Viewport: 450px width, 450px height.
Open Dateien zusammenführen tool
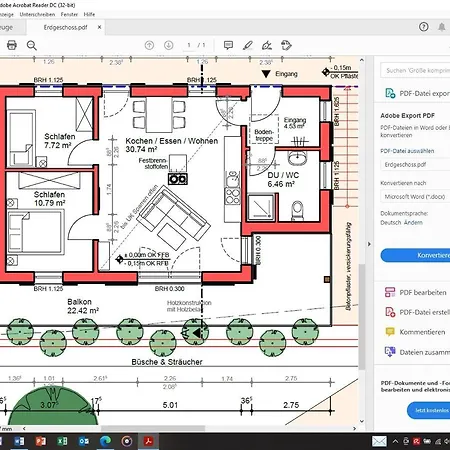pyautogui.click(x=417, y=352)
